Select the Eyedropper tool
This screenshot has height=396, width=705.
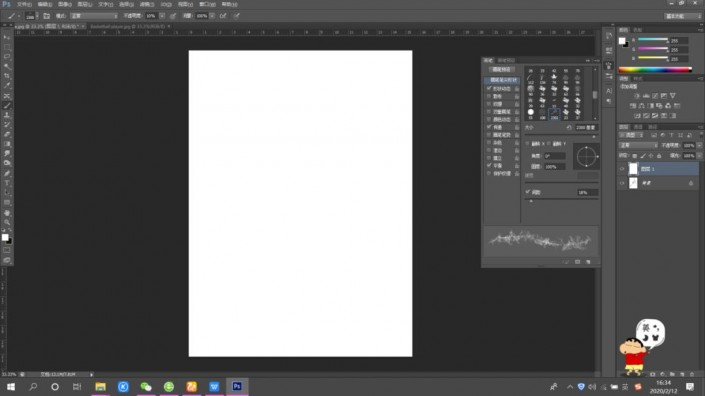pos(7,85)
